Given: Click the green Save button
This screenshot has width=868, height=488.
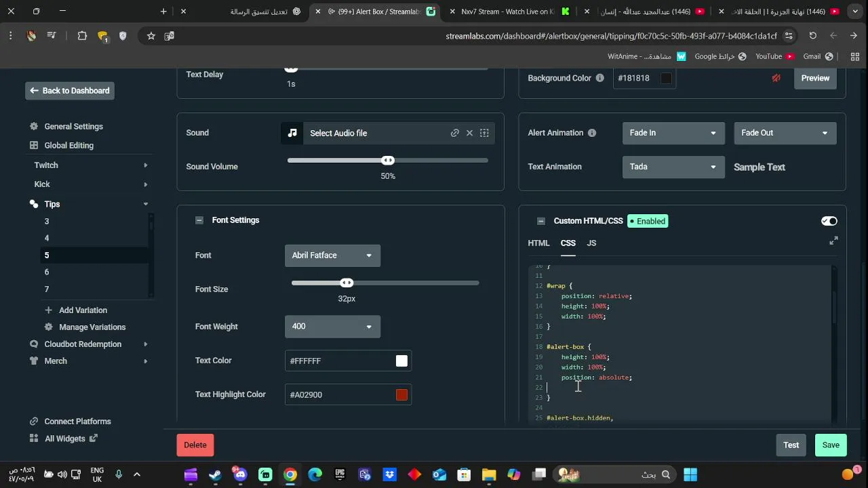Looking at the screenshot, I should pos(831,445).
